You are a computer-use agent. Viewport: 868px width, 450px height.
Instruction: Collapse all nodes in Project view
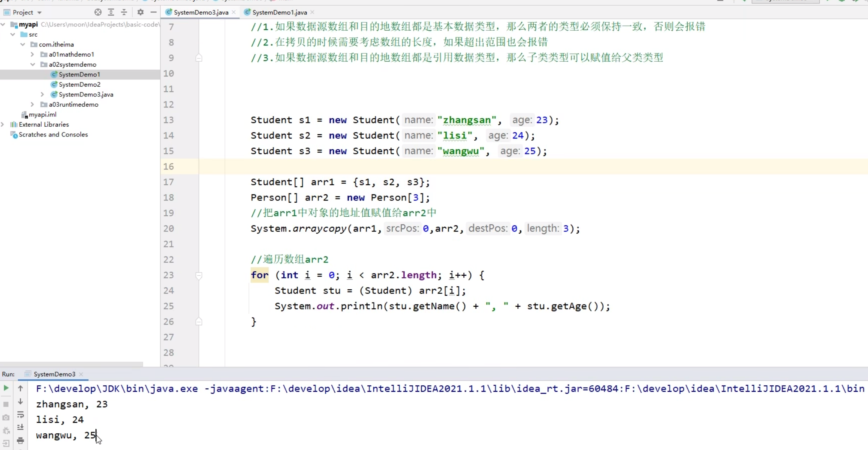tap(124, 12)
